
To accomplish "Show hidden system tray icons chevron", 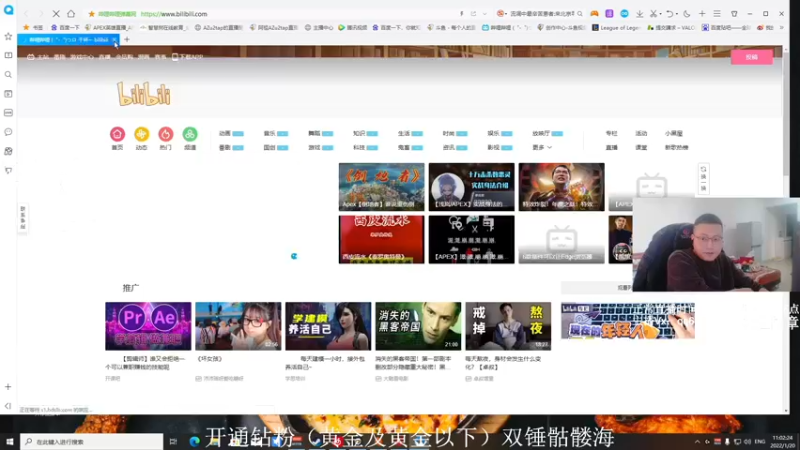I will click(697, 441).
